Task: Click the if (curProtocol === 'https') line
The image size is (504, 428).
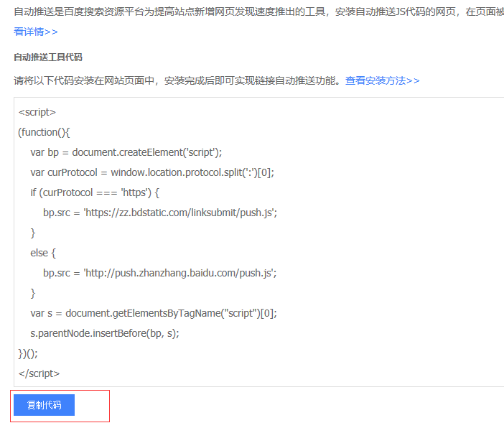Action: point(95,192)
